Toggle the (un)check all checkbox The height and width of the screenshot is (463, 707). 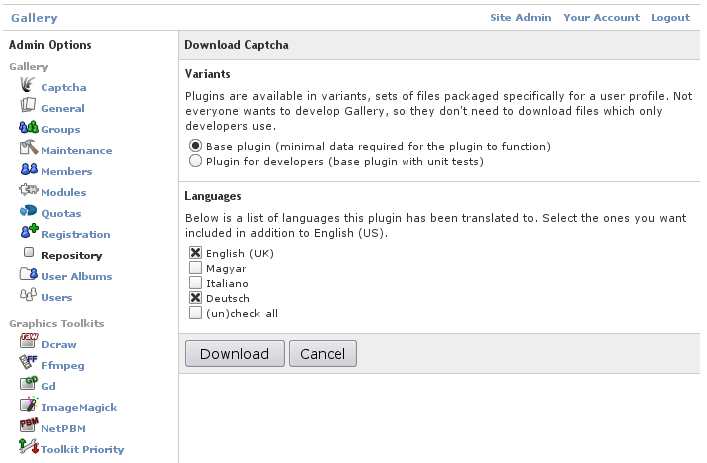coord(195,313)
